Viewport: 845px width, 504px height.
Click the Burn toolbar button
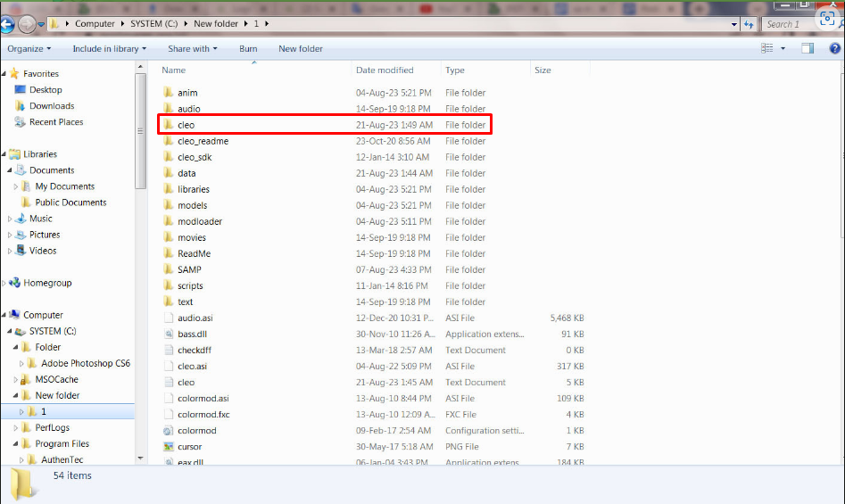coord(248,48)
